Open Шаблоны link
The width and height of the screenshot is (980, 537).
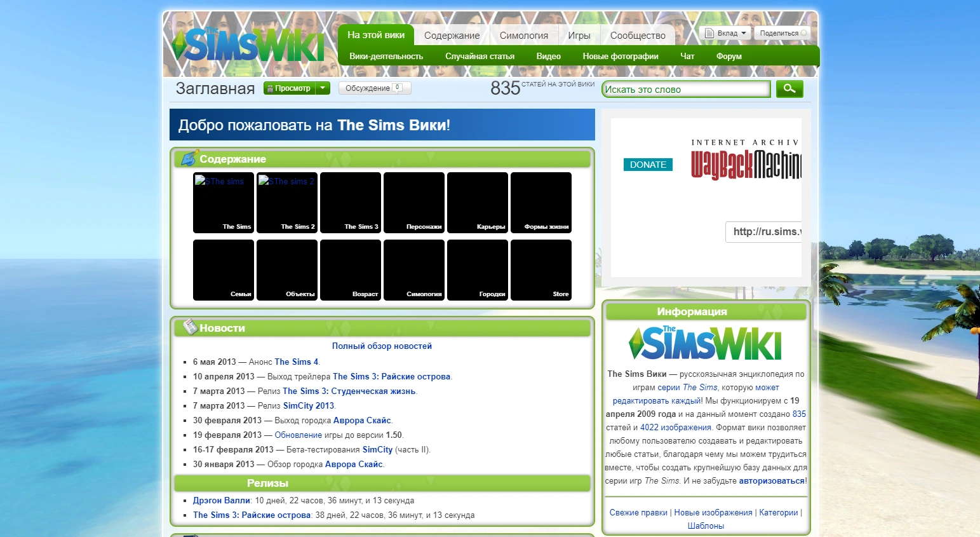coord(706,526)
